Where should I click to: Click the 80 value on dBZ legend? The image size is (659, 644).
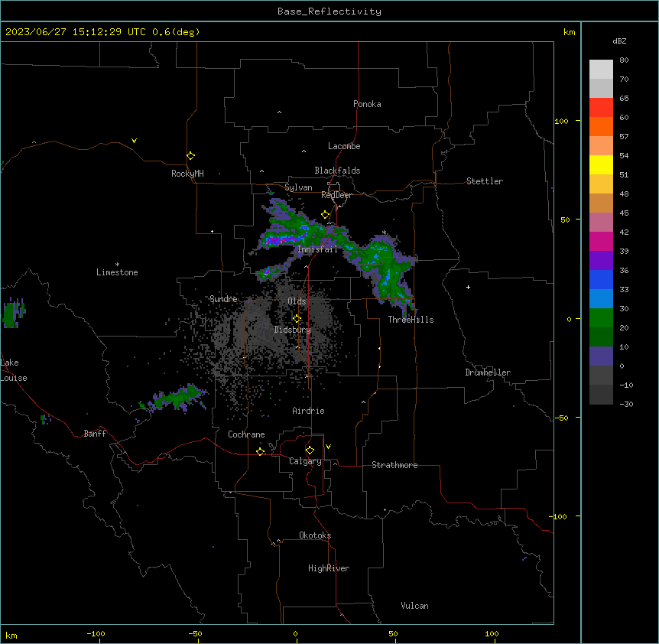coord(624,60)
